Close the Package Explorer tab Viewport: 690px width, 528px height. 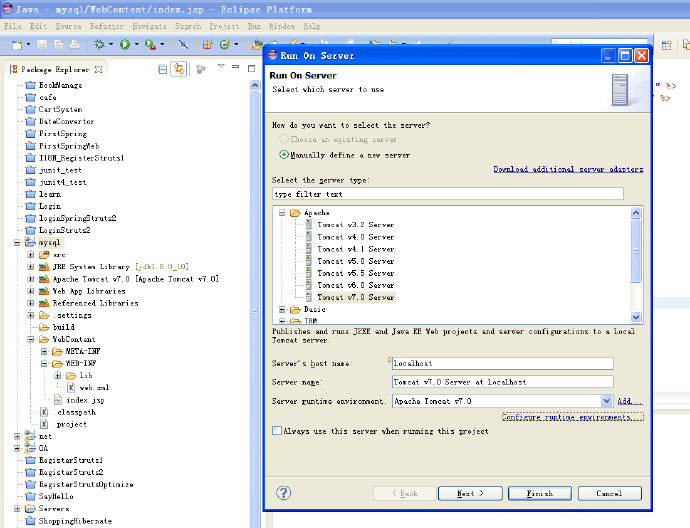(x=99, y=70)
